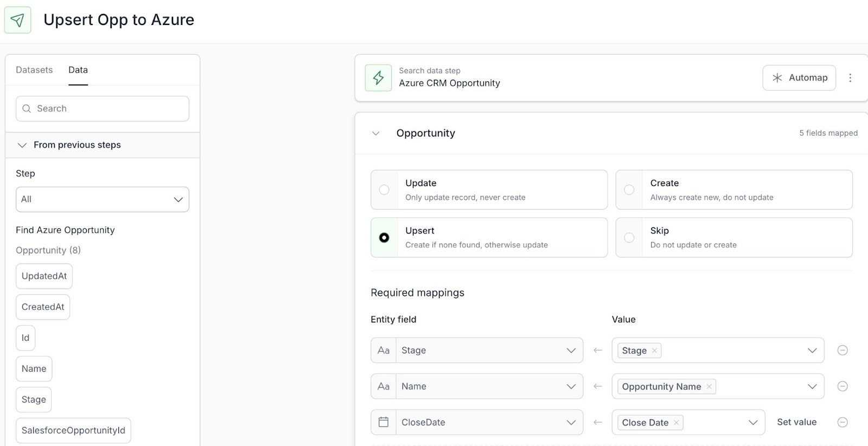Clear the Close Date value chip
The image size is (868, 446).
[x=676, y=423]
